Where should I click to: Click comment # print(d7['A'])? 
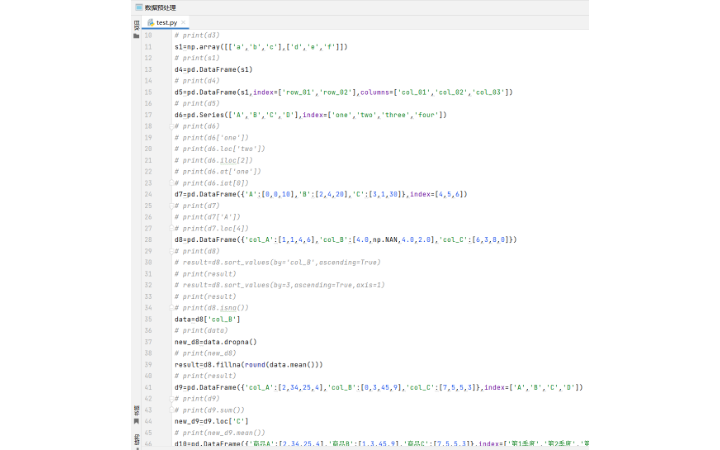click(x=207, y=217)
